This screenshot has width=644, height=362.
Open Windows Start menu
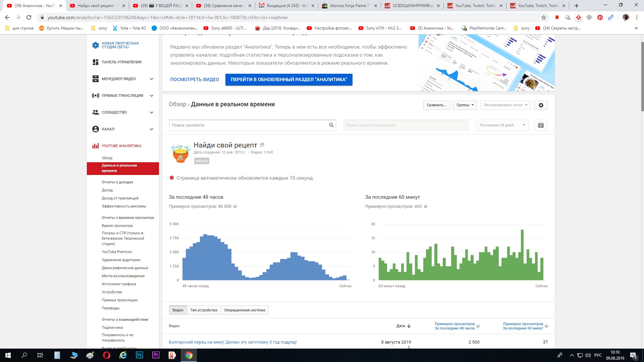coord(8,355)
